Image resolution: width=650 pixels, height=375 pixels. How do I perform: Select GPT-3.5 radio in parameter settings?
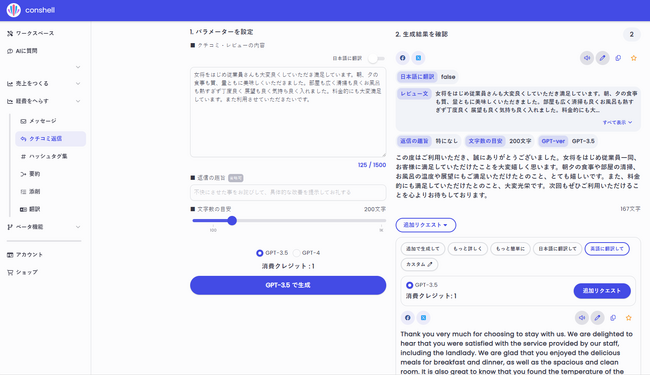260,253
